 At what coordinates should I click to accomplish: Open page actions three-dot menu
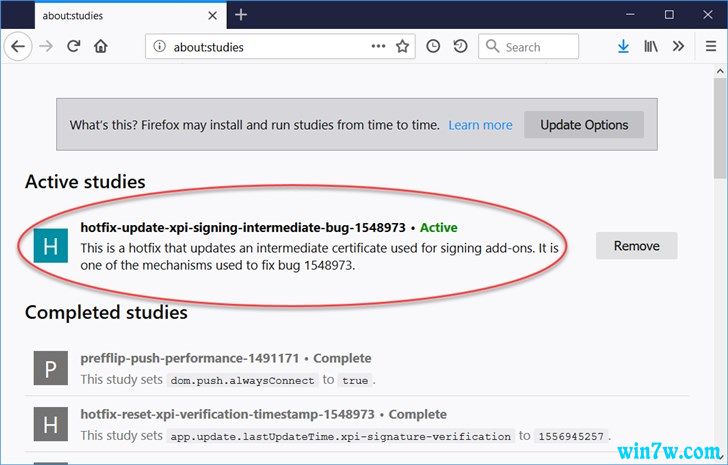pyautogui.click(x=378, y=46)
